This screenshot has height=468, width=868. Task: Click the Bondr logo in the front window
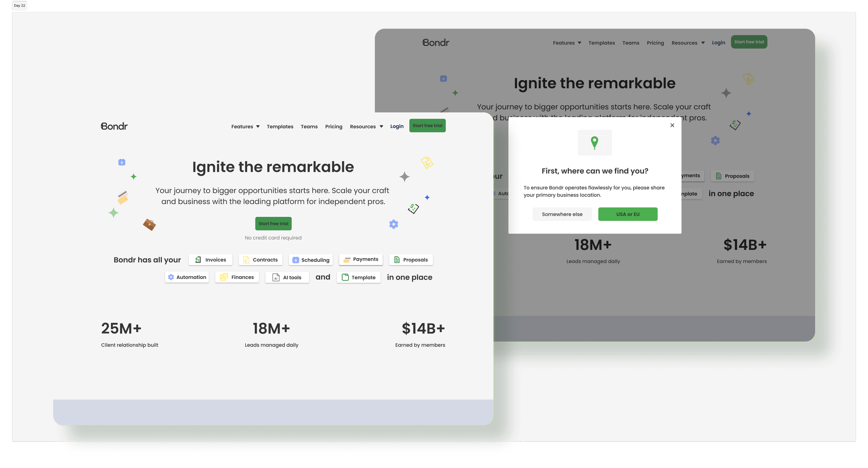(x=114, y=126)
